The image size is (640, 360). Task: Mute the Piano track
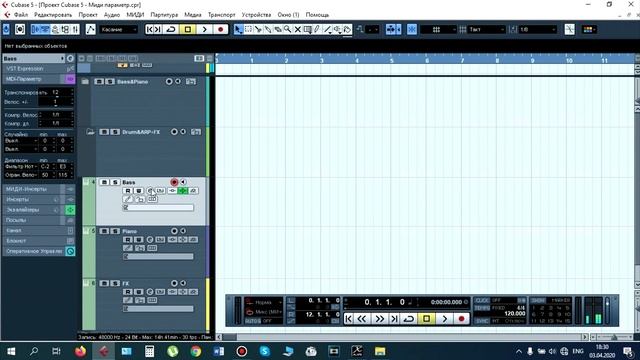[104, 231]
